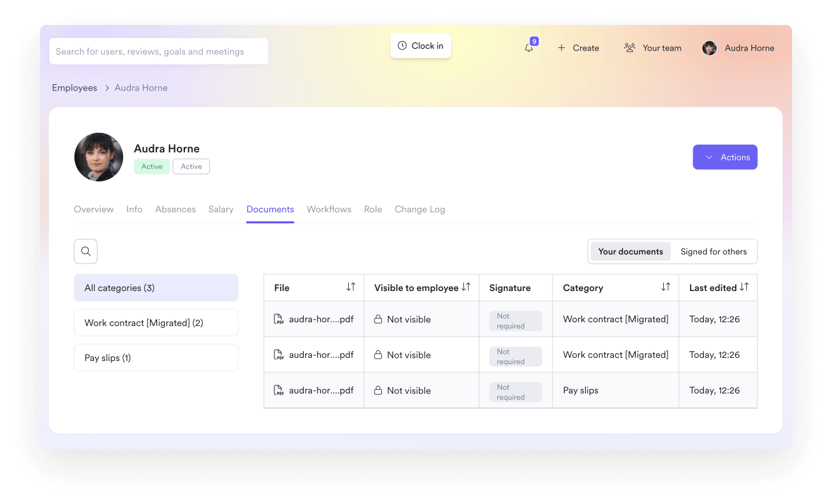
Task: Click the Your team people icon
Action: (x=630, y=47)
